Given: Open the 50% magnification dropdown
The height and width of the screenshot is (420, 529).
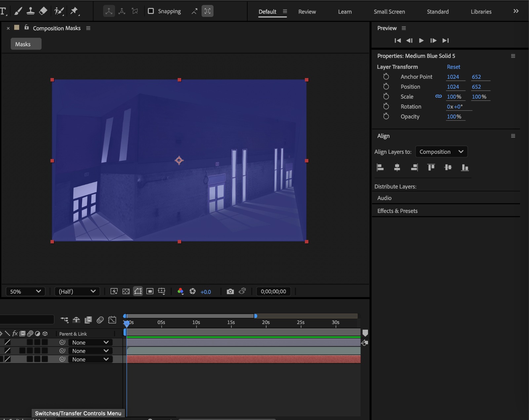Looking at the screenshot, I should (25, 291).
